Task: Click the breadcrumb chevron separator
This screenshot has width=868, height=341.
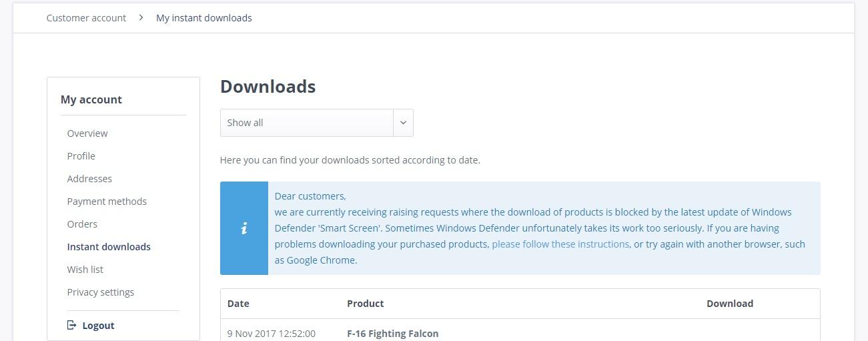Action: coord(141,18)
